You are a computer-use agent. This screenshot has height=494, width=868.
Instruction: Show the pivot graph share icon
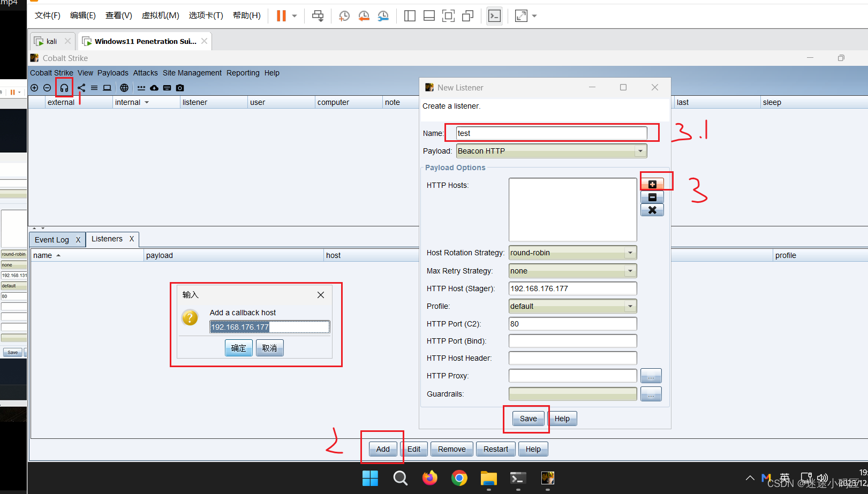pyautogui.click(x=81, y=88)
